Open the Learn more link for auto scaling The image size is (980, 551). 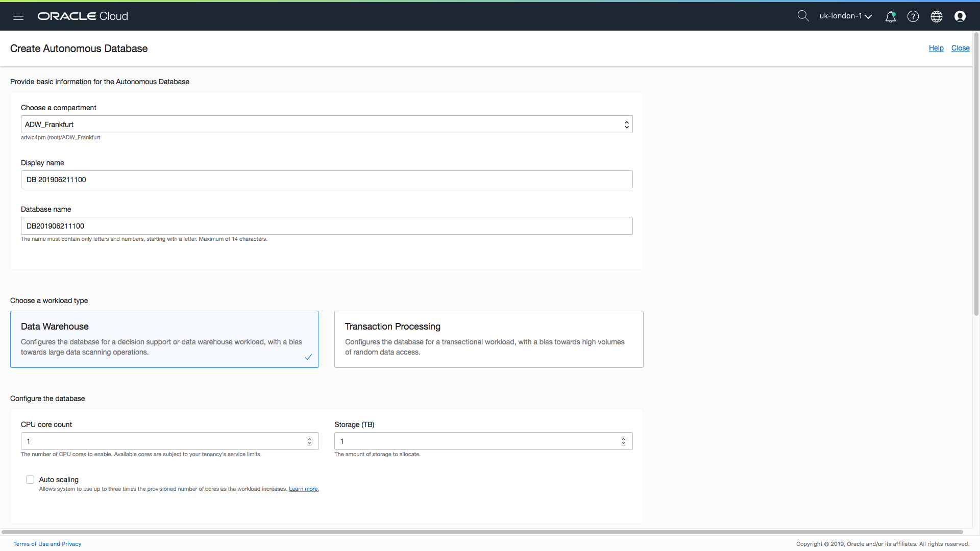[x=304, y=489]
